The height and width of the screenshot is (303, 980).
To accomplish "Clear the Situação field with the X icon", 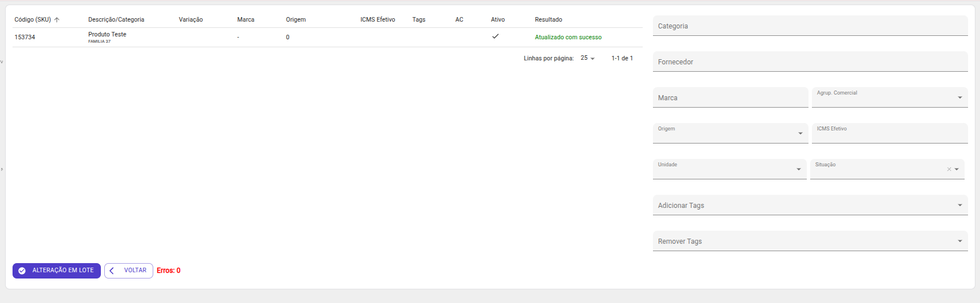I will coord(949,169).
